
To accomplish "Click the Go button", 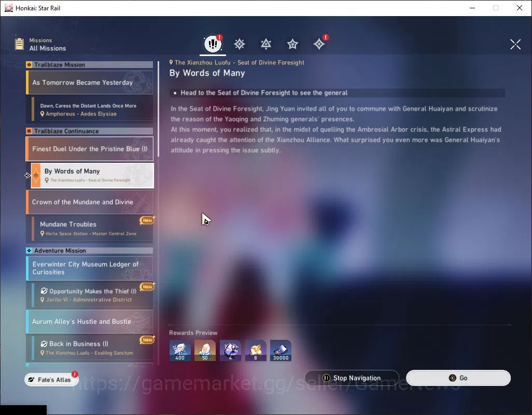I will (x=458, y=378).
